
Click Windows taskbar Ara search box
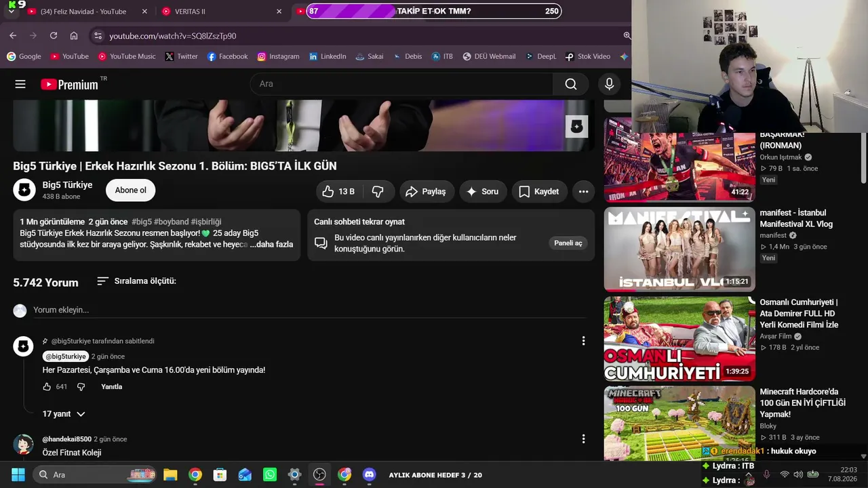[94, 474]
